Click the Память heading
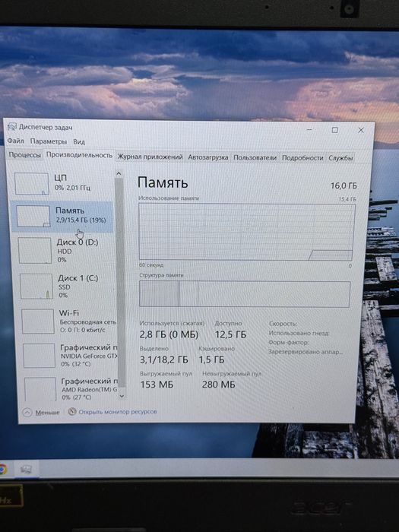This screenshot has width=399, height=532. click(163, 182)
